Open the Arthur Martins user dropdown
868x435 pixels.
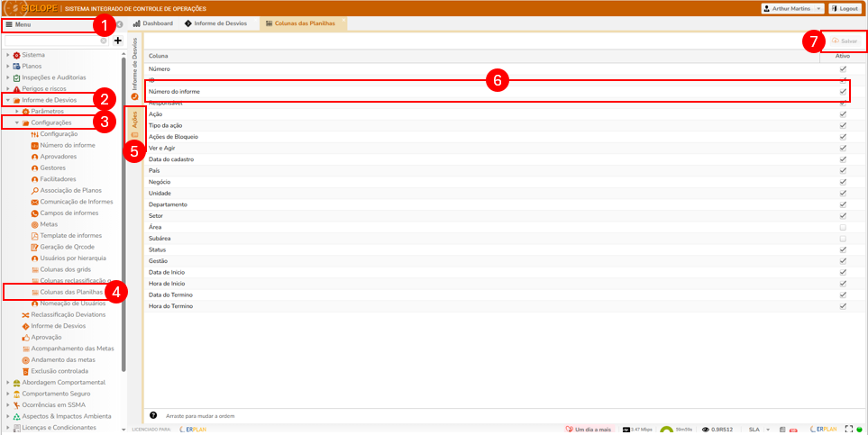click(x=792, y=8)
